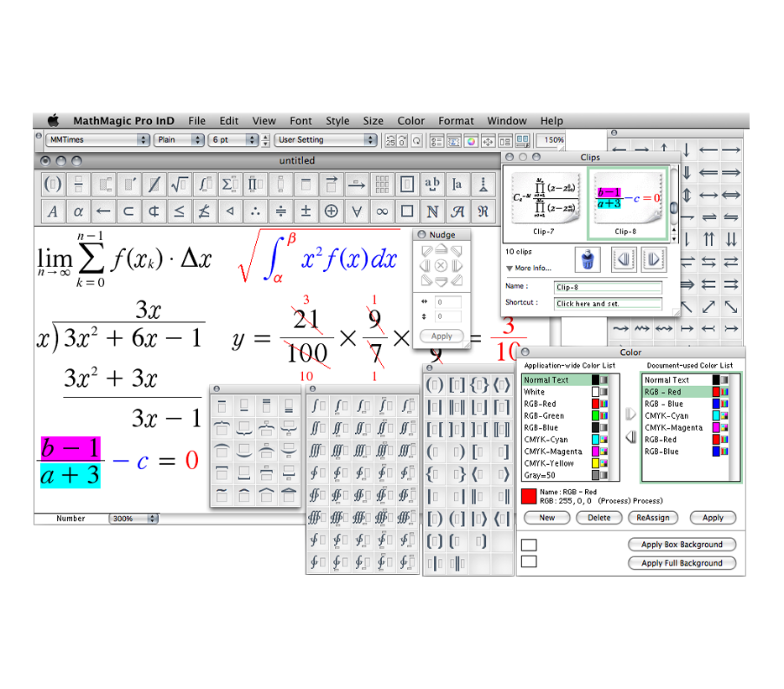Open the Style menu in menu bar
Viewport: 784px width, 689px height.
click(x=337, y=121)
